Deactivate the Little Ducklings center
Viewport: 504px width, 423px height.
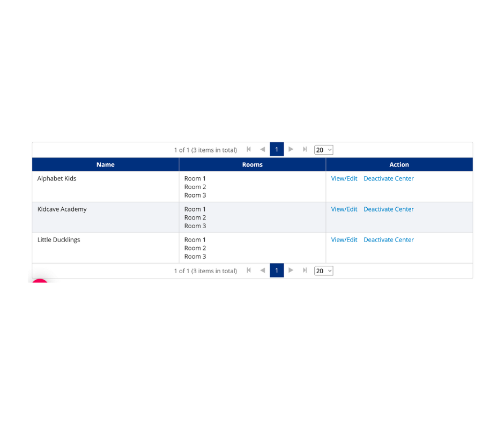point(388,240)
